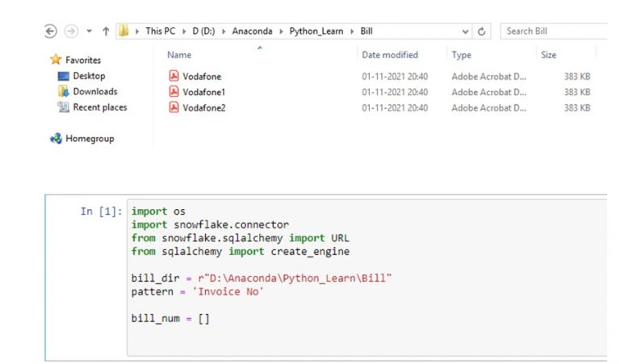Select the Vodafone2 PDF file icon
Viewport: 620px width, 364px height.
pyautogui.click(x=173, y=107)
